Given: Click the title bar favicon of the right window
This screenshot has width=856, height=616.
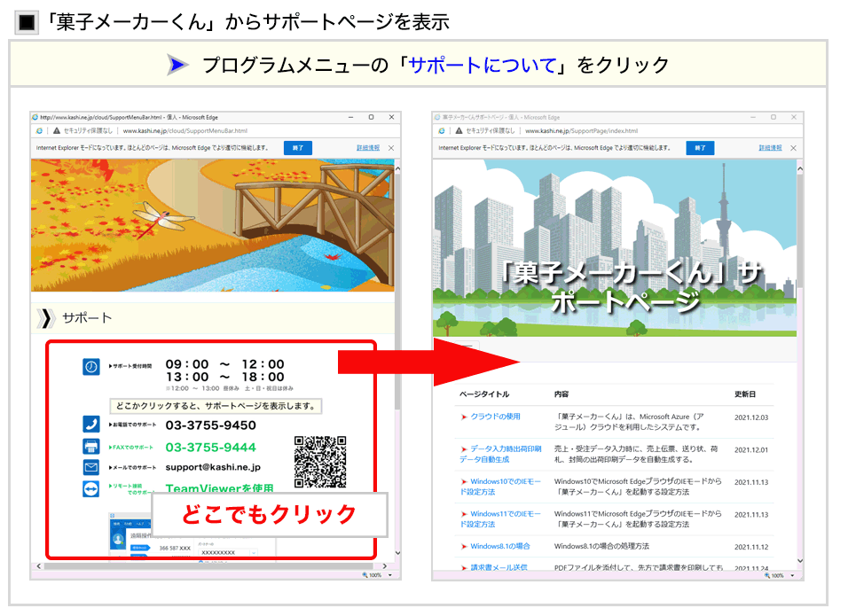Looking at the screenshot, I should pos(437,117).
